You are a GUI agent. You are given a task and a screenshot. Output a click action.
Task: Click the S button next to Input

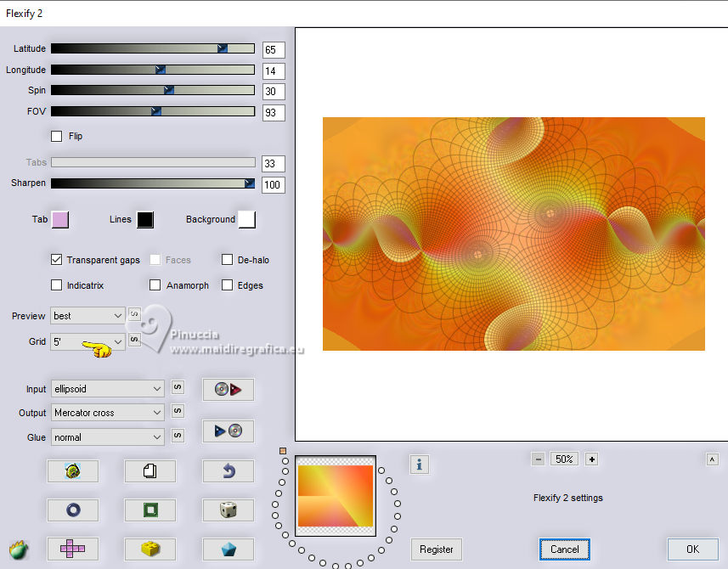point(178,387)
